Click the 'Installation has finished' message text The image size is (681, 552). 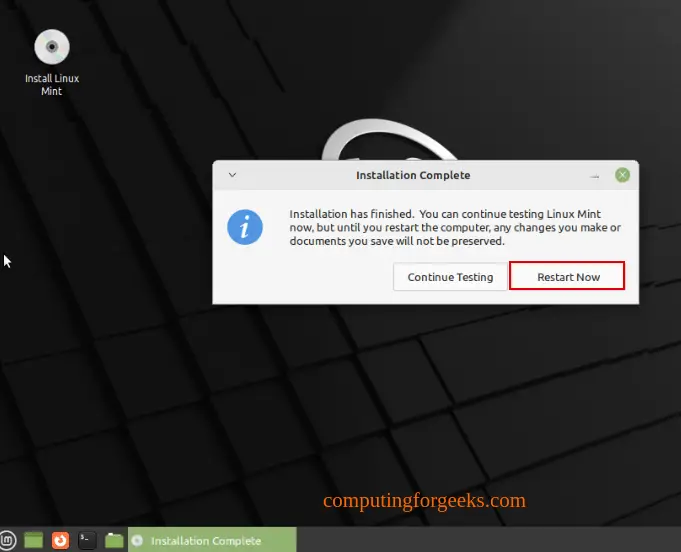[455, 228]
